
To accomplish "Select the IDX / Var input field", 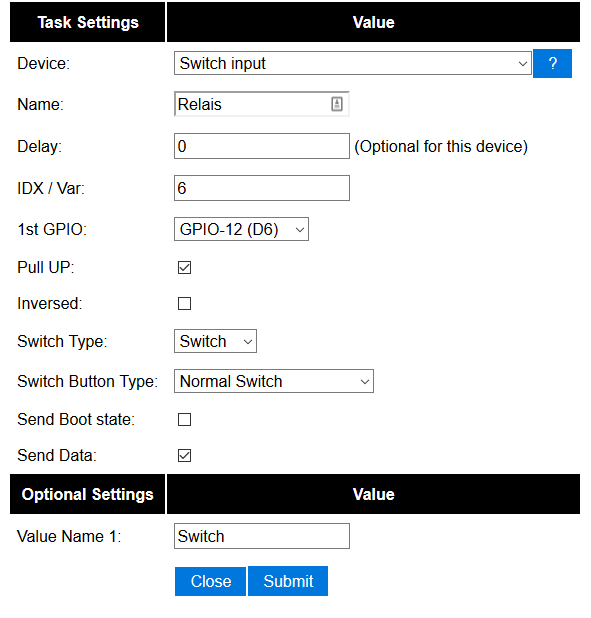I will 262,188.
